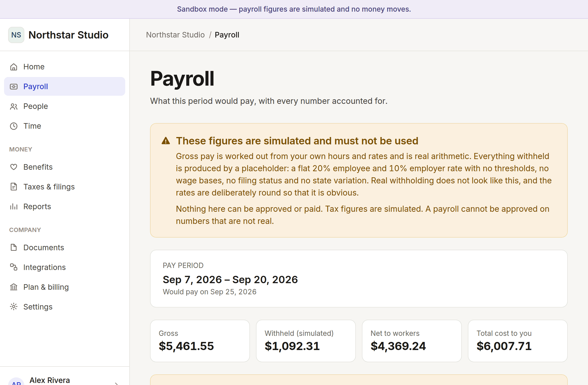Click the Total cost to you $6,007.71 card
588x385 pixels.
click(x=518, y=341)
